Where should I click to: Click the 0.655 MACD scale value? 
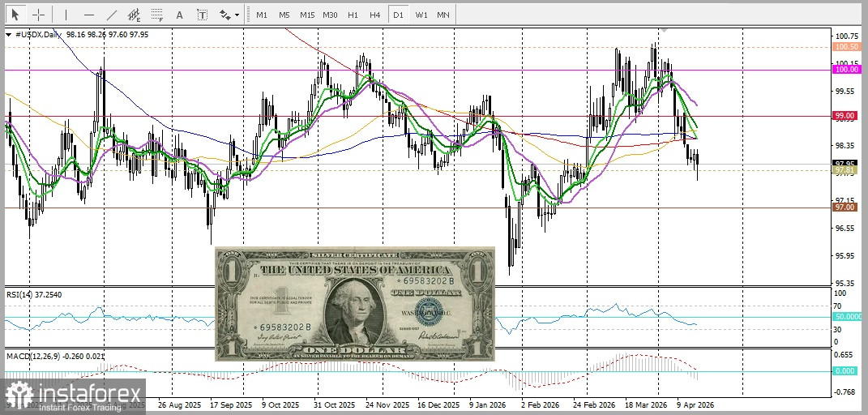[x=844, y=357]
